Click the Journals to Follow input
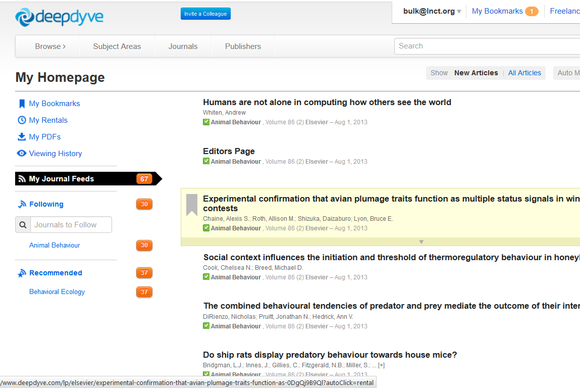Image resolution: width=580 pixels, height=388 pixels. tap(71, 225)
